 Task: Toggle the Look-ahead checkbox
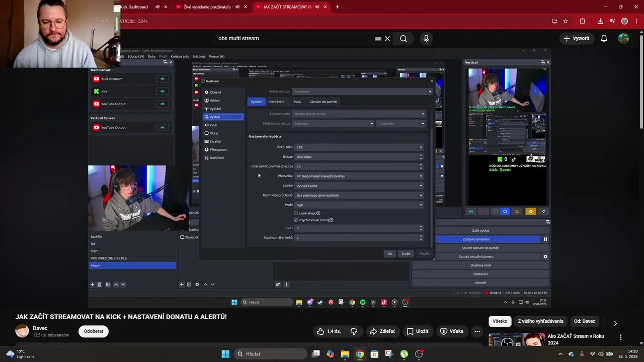pyautogui.click(x=296, y=213)
